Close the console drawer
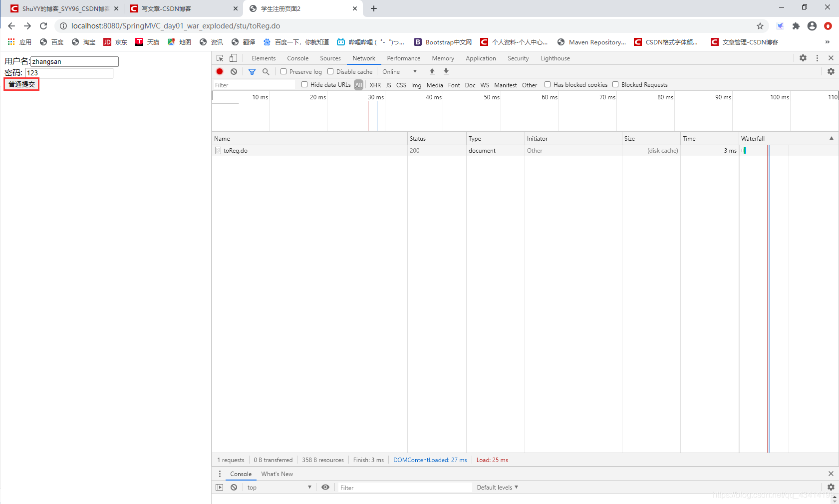The width and height of the screenshot is (839, 504). click(x=831, y=474)
